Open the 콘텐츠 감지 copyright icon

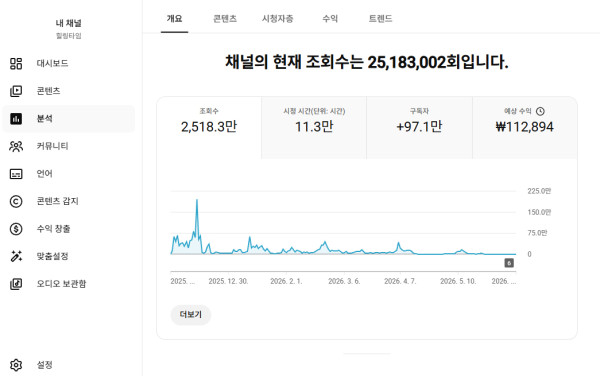point(16,201)
